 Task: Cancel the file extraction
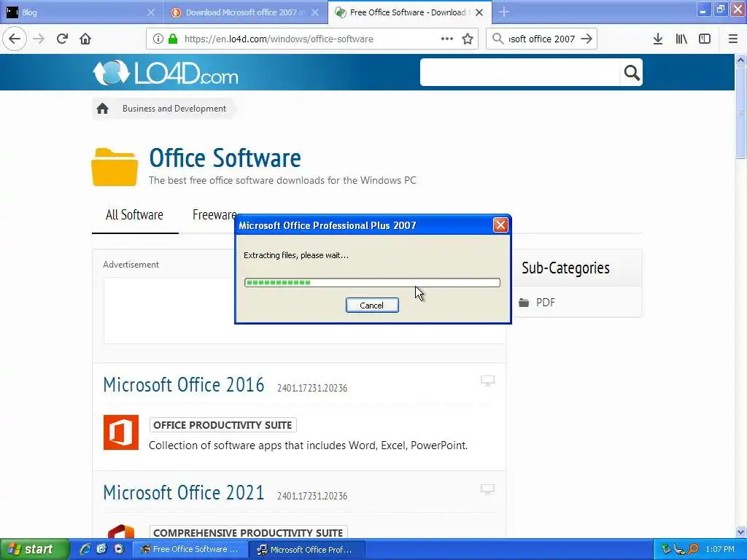(x=372, y=306)
